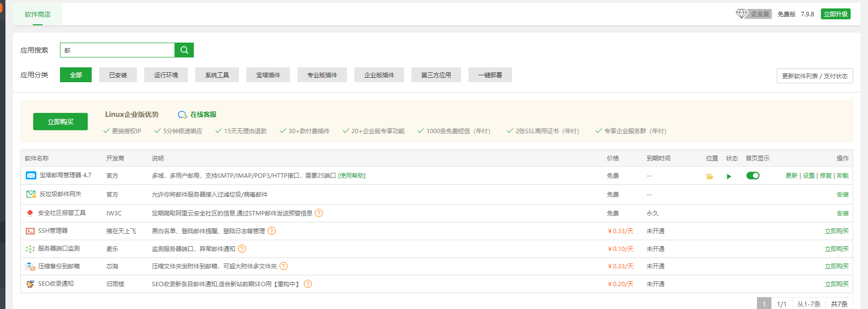868x309 pixels.
Task: Click 更新 for 宝塔邮局管理器
Action: point(792,176)
